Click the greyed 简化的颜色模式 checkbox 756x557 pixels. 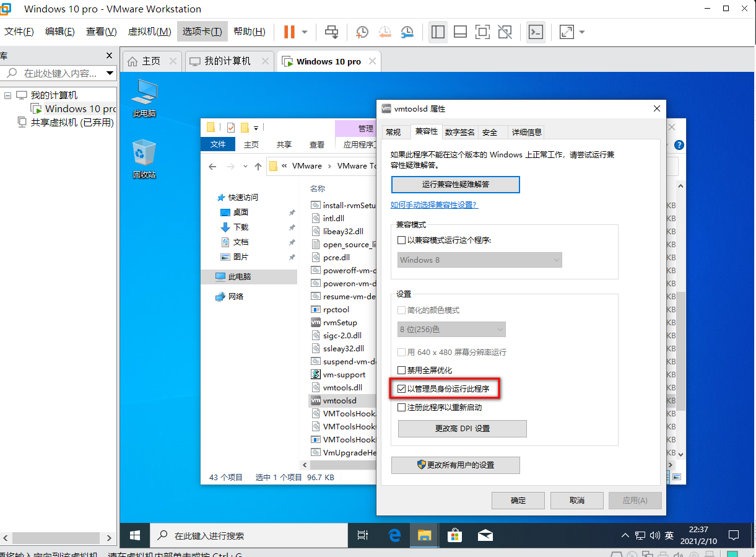click(x=401, y=310)
